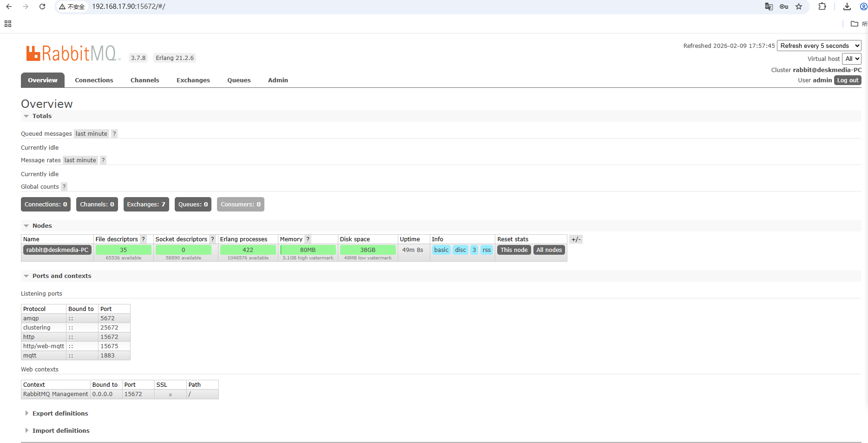Open help for Queued messages
This screenshot has width=868, height=443.
pyautogui.click(x=114, y=134)
